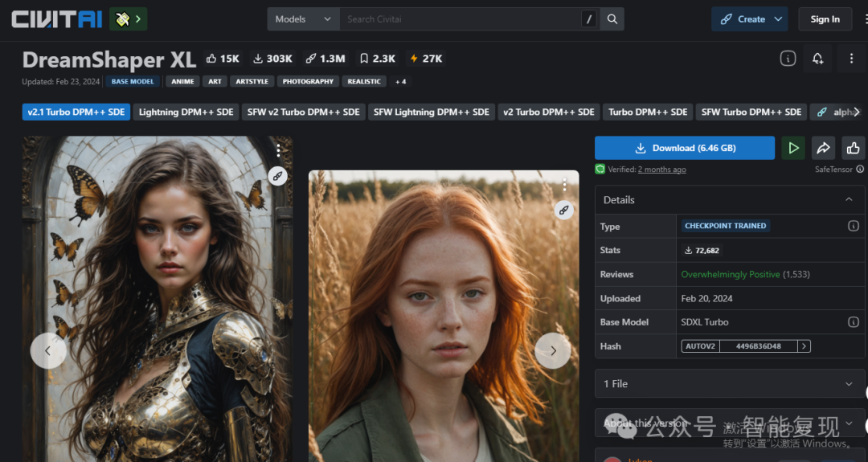The width and height of the screenshot is (868, 462).
Task: Select the ARTSTYLE tag
Action: tap(252, 81)
